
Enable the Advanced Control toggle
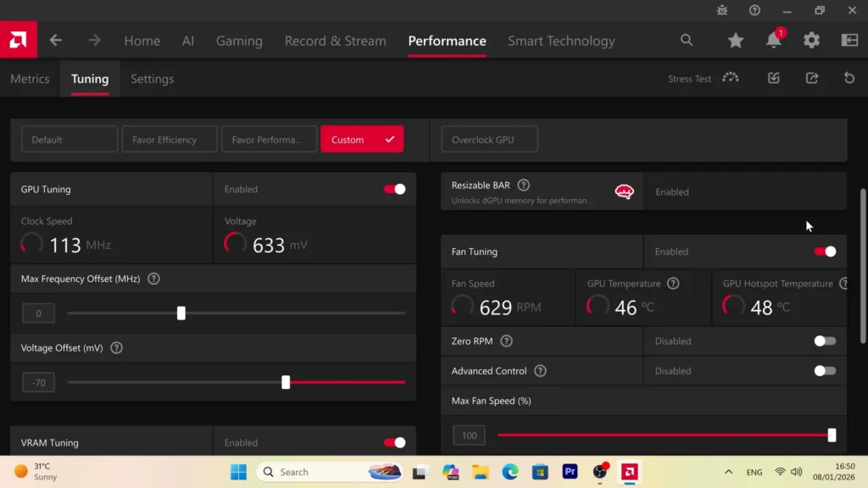pos(825,371)
